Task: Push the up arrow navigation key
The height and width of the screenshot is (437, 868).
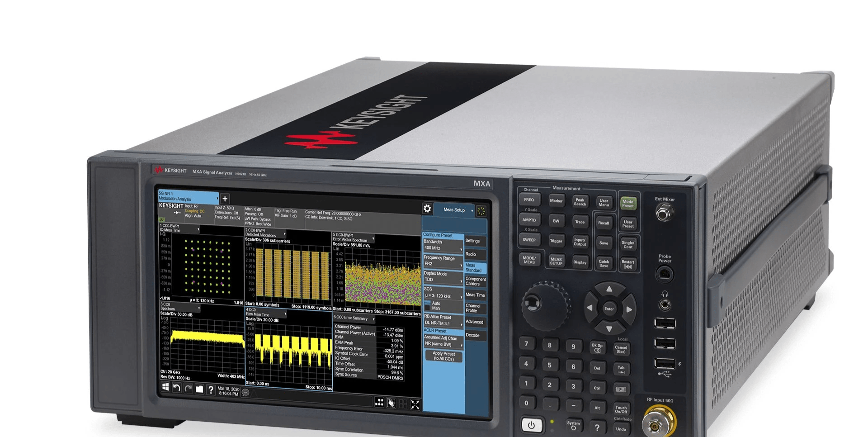Action: pos(609,289)
